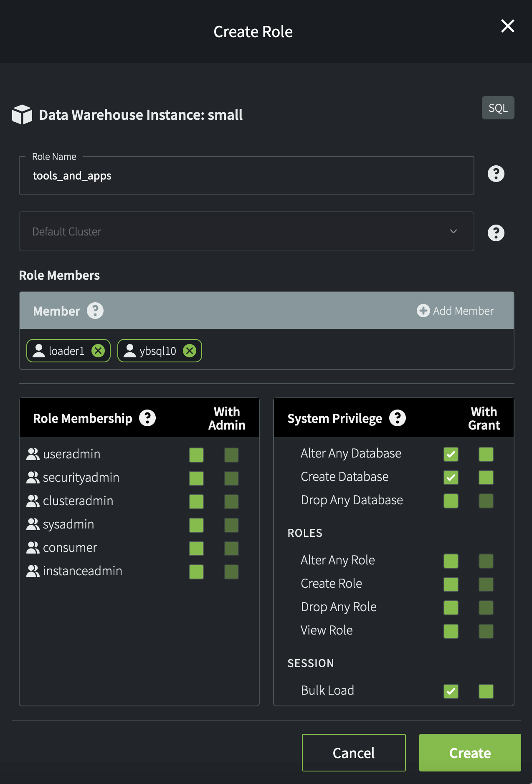Click the Create button
Screen dimensions: 532x784
(x=470, y=753)
